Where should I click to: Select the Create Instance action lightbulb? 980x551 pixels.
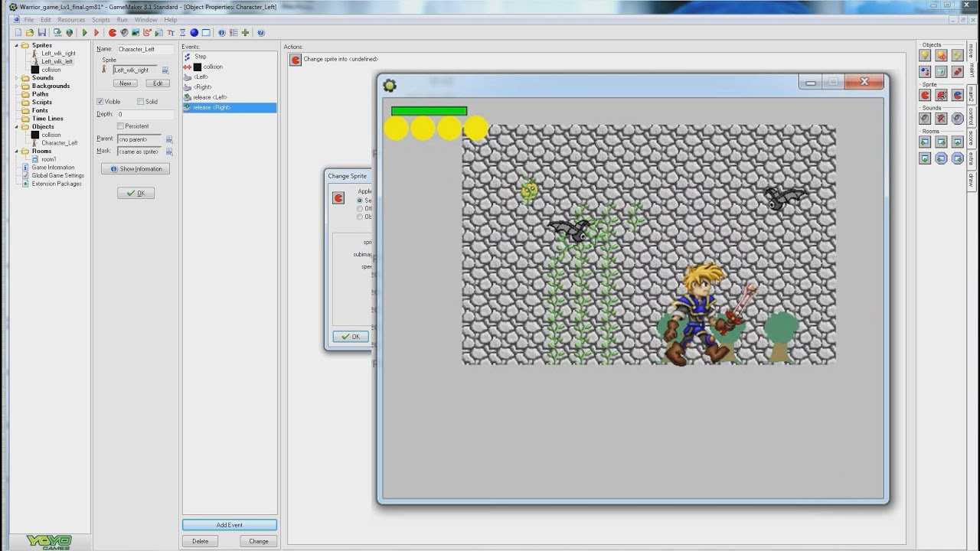tap(925, 55)
